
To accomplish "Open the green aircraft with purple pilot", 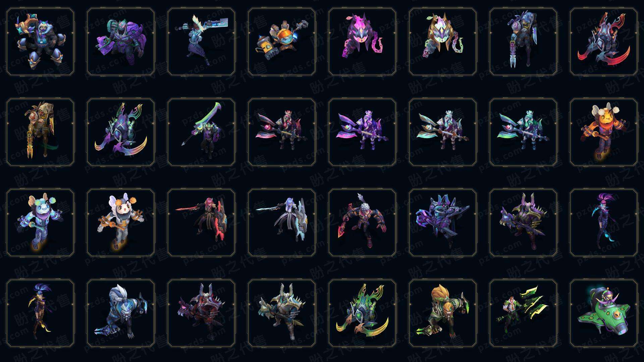I will pyautogui.click(x=604, y=313).
